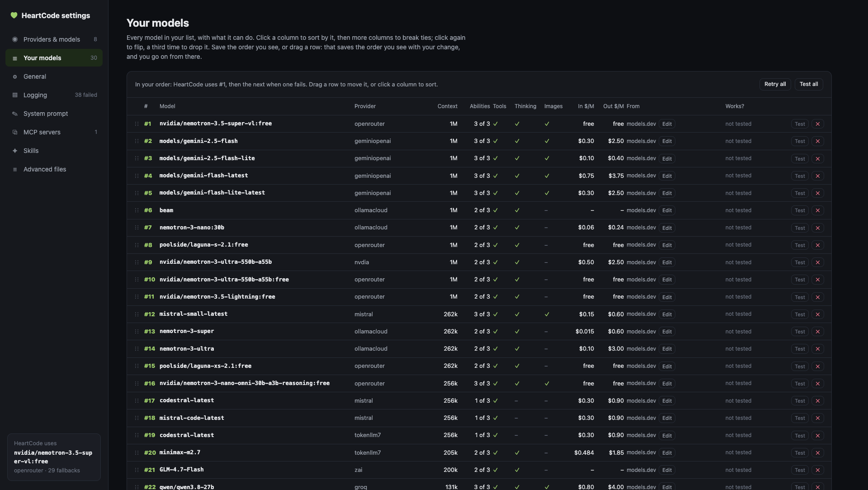Remove minimax-m2.7 with its red X
The image size is (868, 490).
point(817,453)
